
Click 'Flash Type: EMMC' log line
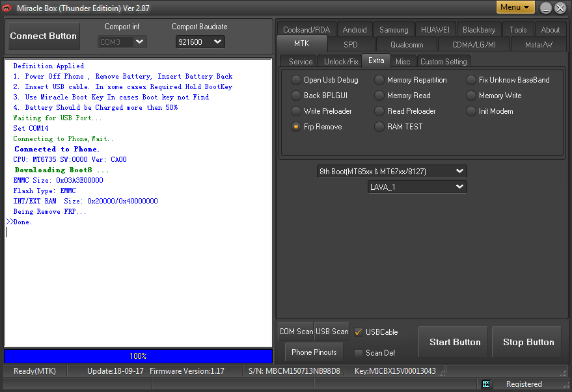click(45, 190)
